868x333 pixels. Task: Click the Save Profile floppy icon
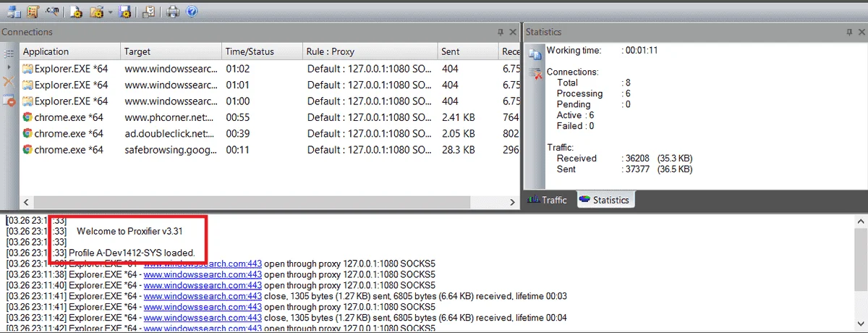click(x=124, y=12)
